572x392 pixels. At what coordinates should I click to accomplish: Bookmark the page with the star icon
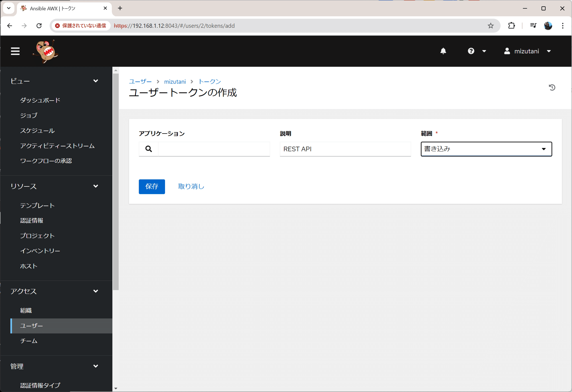pyautogui.click(x=491, y=25)
